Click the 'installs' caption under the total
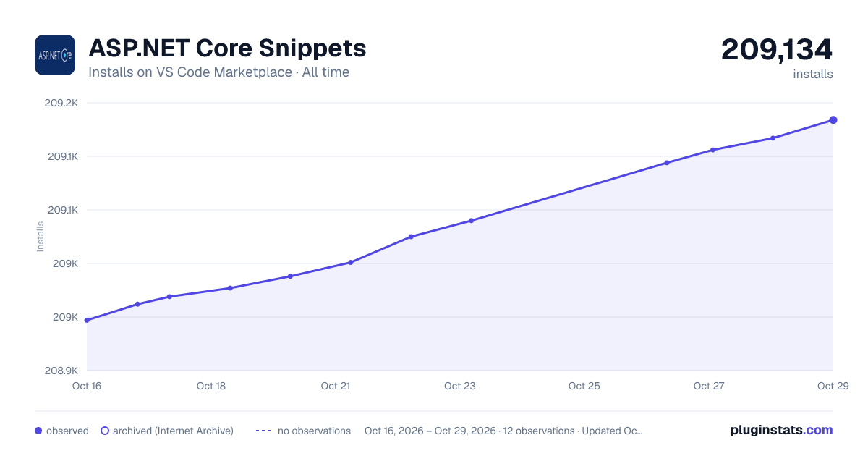 coord(813,74)
